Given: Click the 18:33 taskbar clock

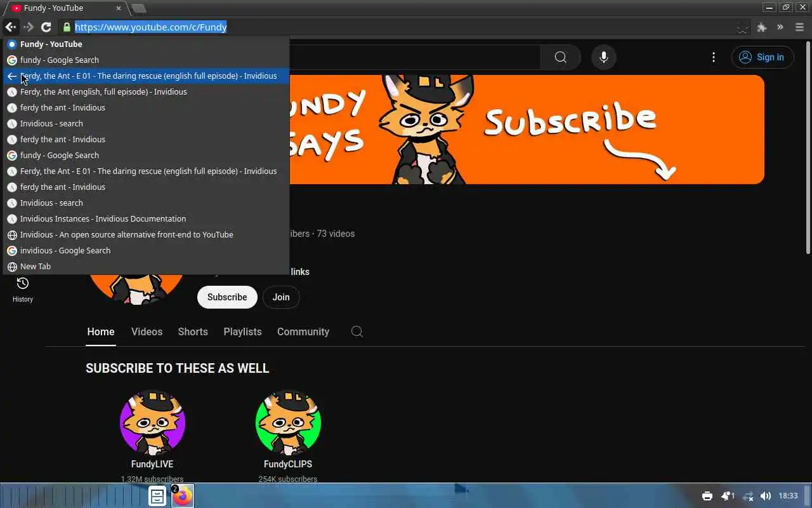Looking at the screenshot, I should [x=788, y=496].
